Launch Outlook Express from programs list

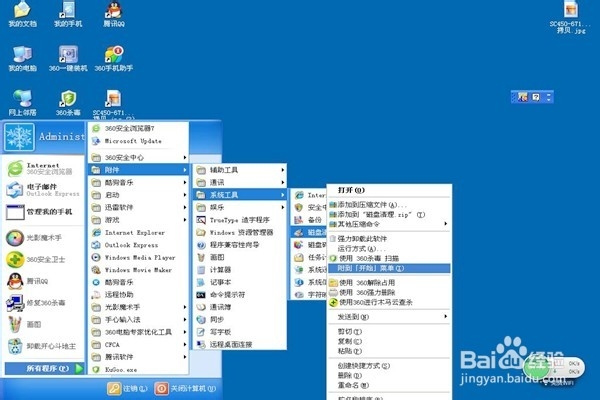tap(139, 245)
